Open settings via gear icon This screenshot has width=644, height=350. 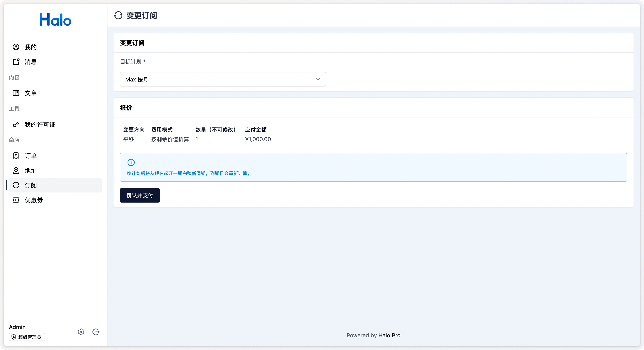pyautogui.click(x=81, y=332)
